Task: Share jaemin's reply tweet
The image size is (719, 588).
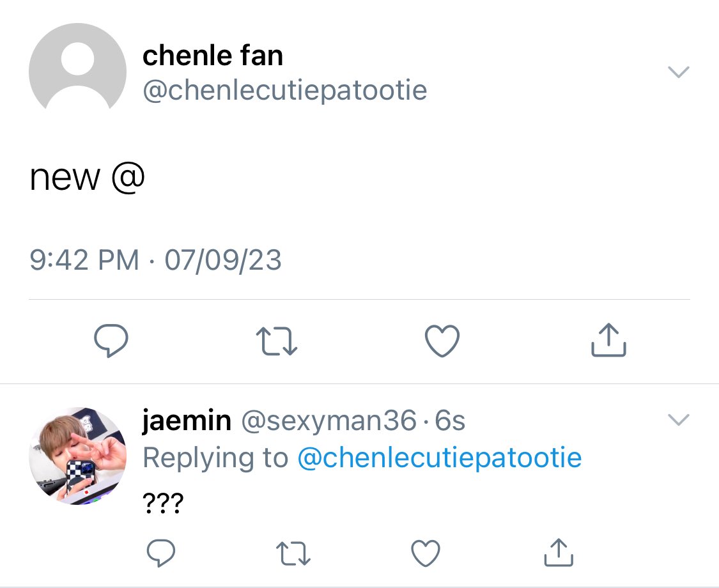Action: (559, 552)
